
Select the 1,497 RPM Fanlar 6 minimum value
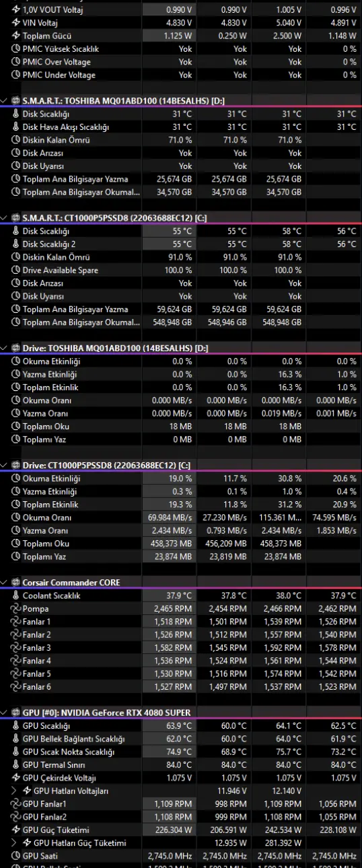229,686
